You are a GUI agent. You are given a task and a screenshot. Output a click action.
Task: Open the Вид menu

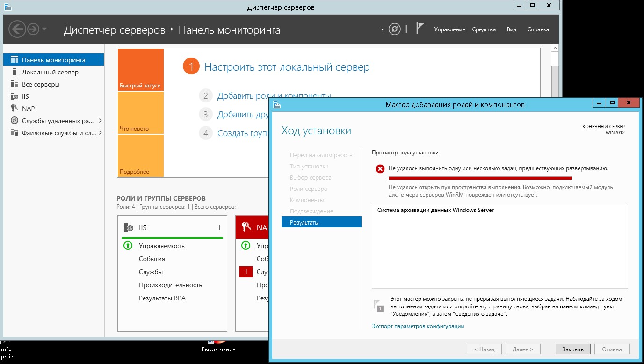(x=512, y=29)
